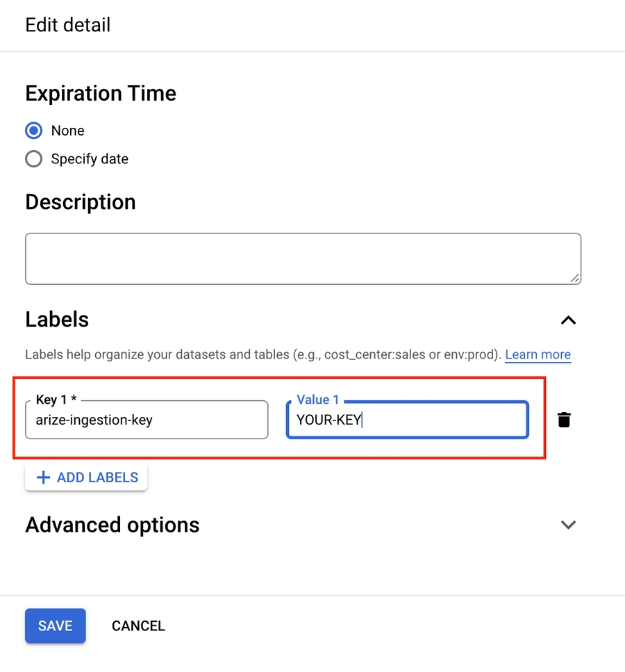Screen dimensions: 625x672
Task: Click the Expiration Time heading
Action: [101, 93]
